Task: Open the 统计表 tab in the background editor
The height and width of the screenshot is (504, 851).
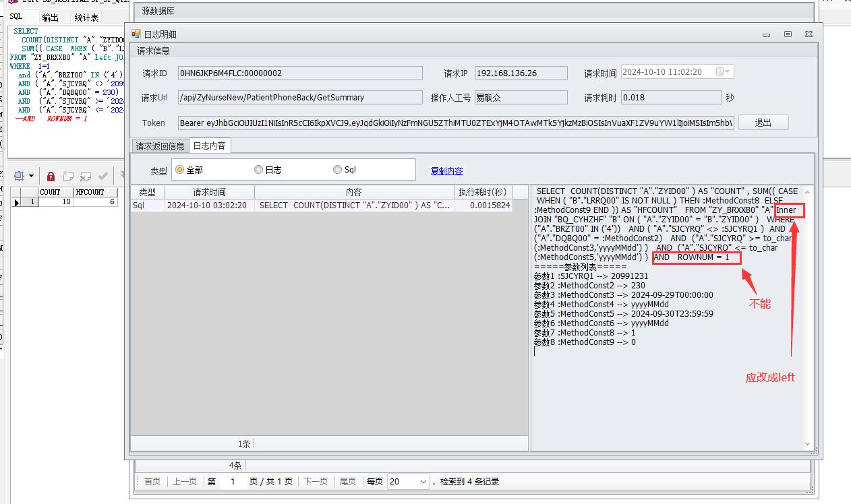Action: coord(86,18)
